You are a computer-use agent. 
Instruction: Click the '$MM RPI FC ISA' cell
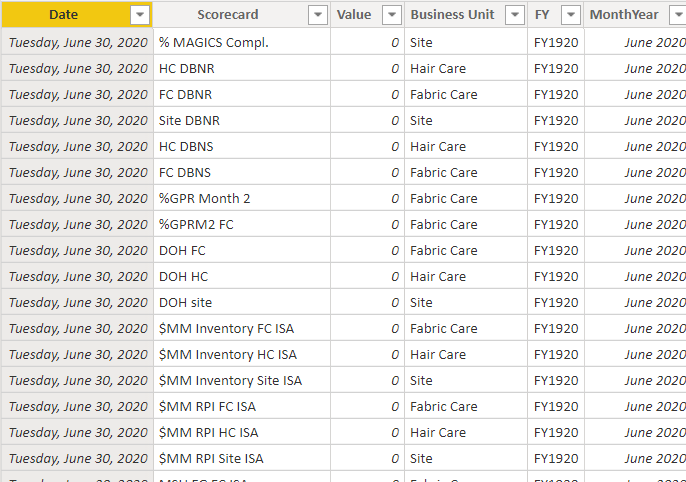point(242,407)
